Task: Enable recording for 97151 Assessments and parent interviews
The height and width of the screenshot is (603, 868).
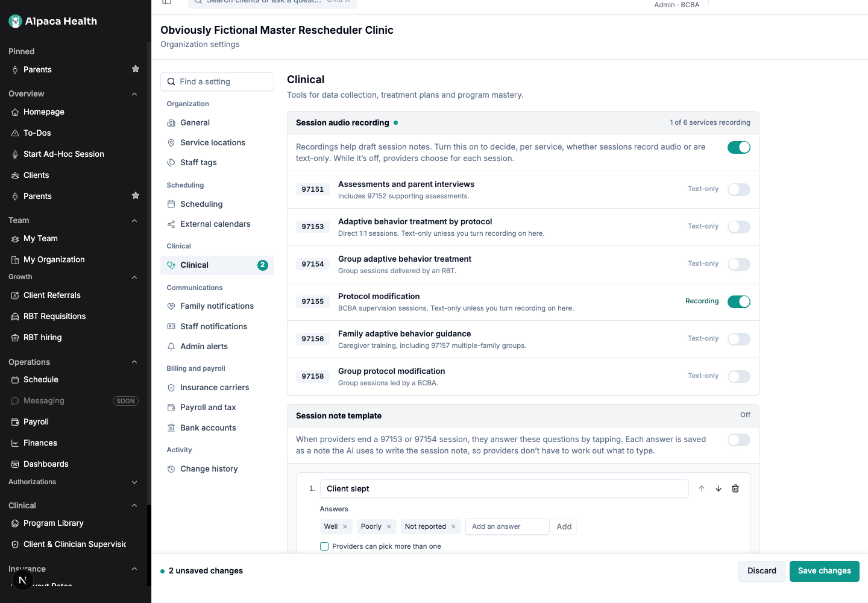Action: (739, 189)
